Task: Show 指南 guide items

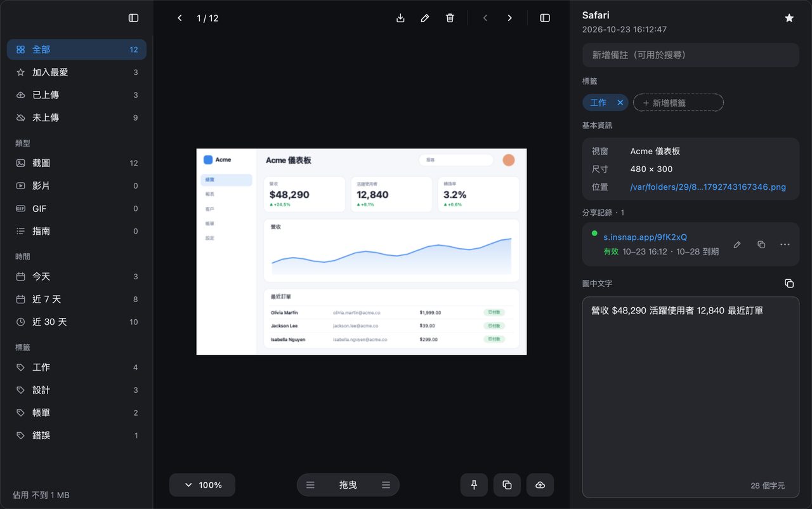Action: (77, 231)
